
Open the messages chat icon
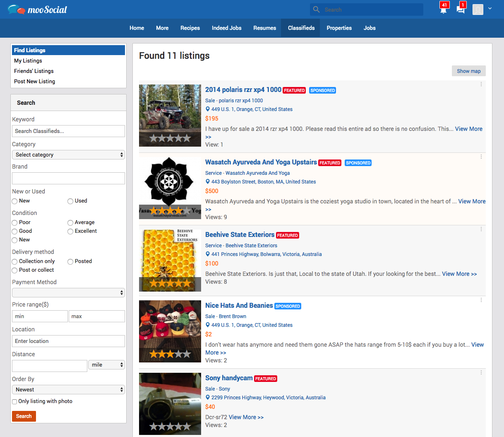(x=461, y=10)
